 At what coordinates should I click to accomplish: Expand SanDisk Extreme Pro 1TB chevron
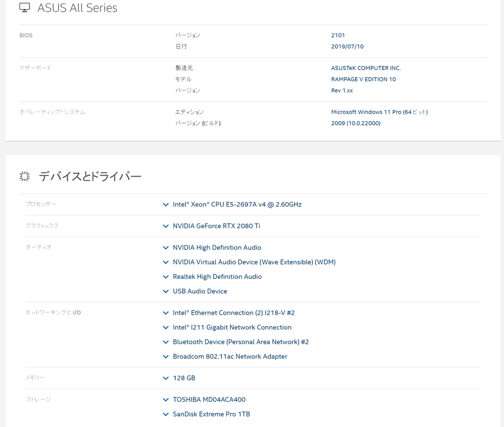coord(166,414)
